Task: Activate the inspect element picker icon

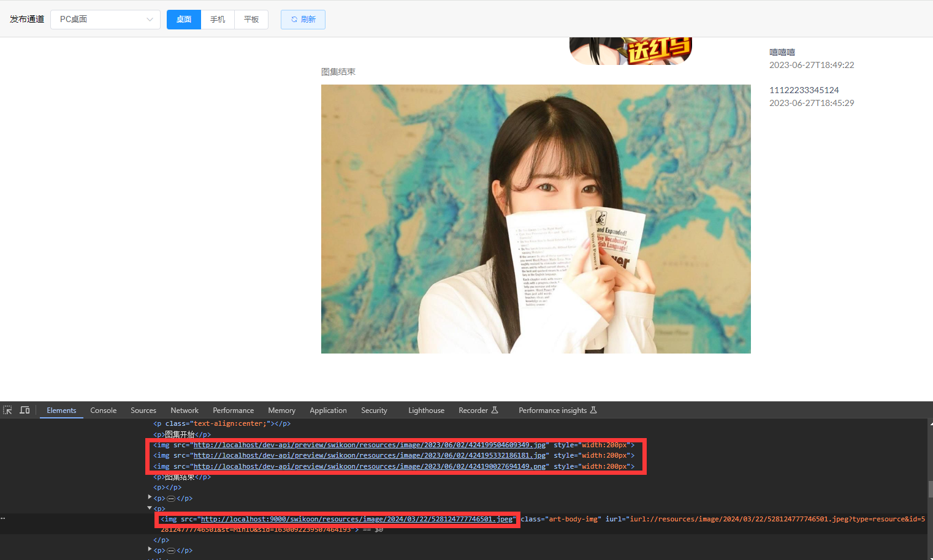Action: [7, 411]
